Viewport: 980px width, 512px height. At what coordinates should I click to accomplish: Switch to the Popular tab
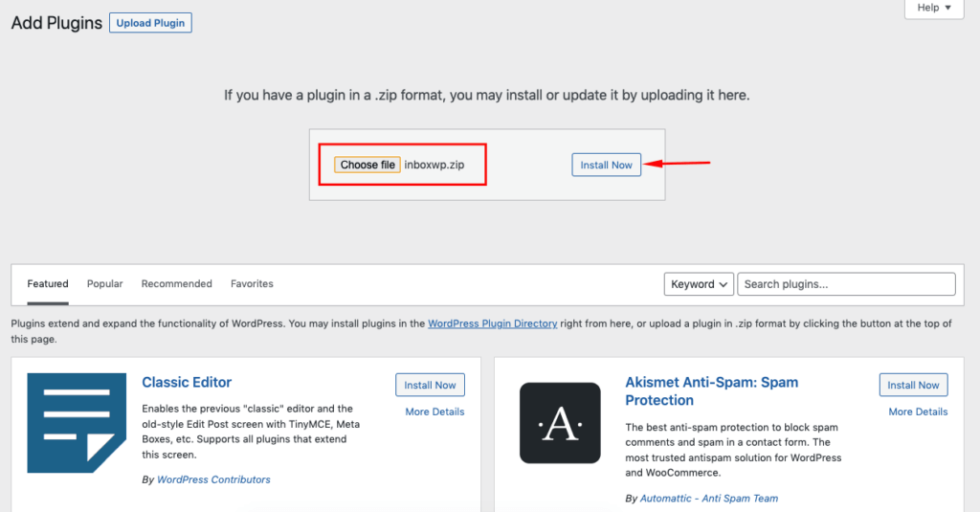point(104,284)
